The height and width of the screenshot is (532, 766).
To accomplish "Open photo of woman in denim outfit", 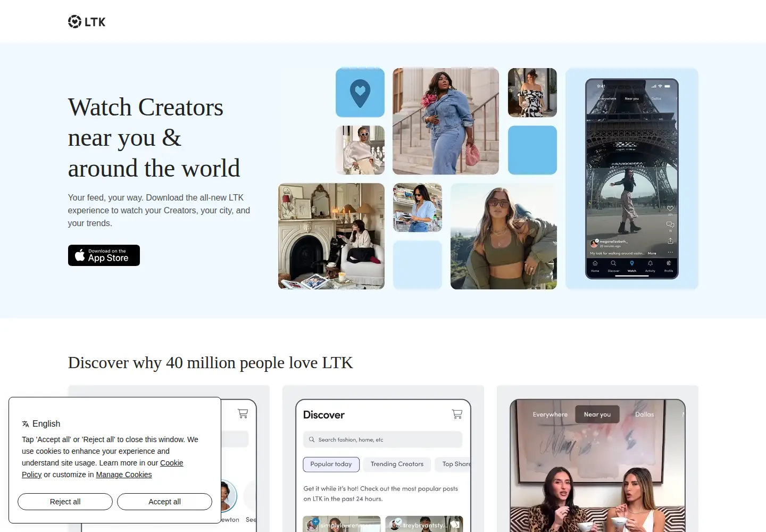I will pyautogui.click(x=446, y=121).
